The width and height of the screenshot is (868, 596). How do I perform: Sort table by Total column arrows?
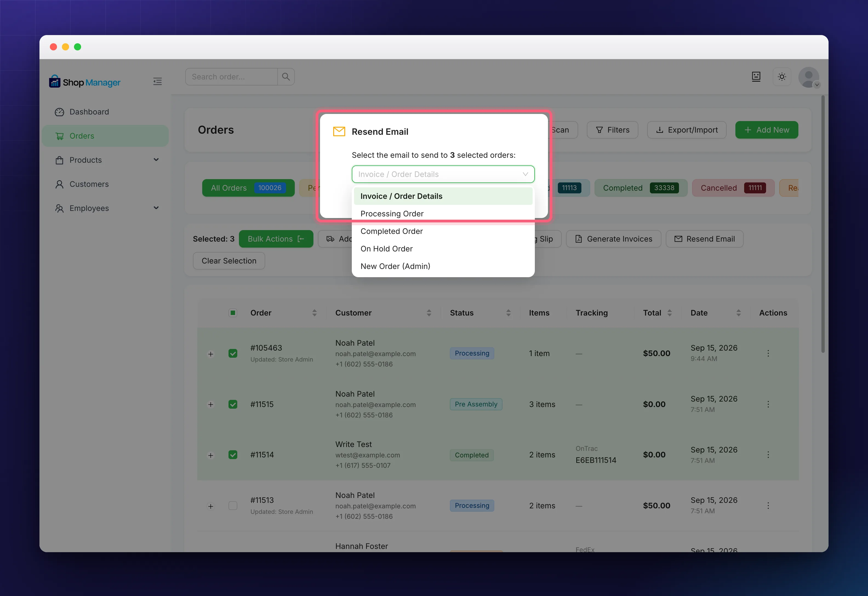669,313
